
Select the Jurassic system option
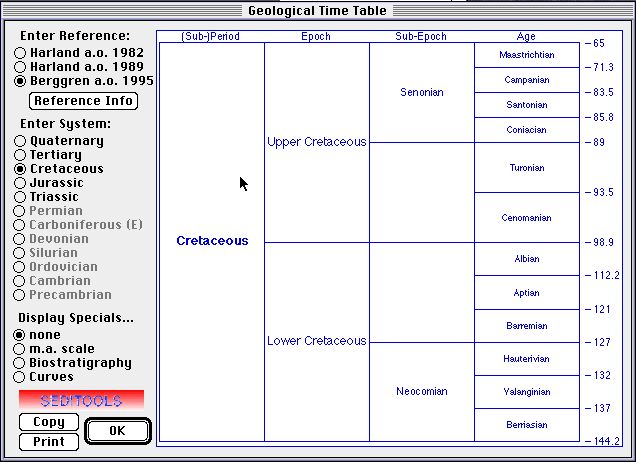20,183
